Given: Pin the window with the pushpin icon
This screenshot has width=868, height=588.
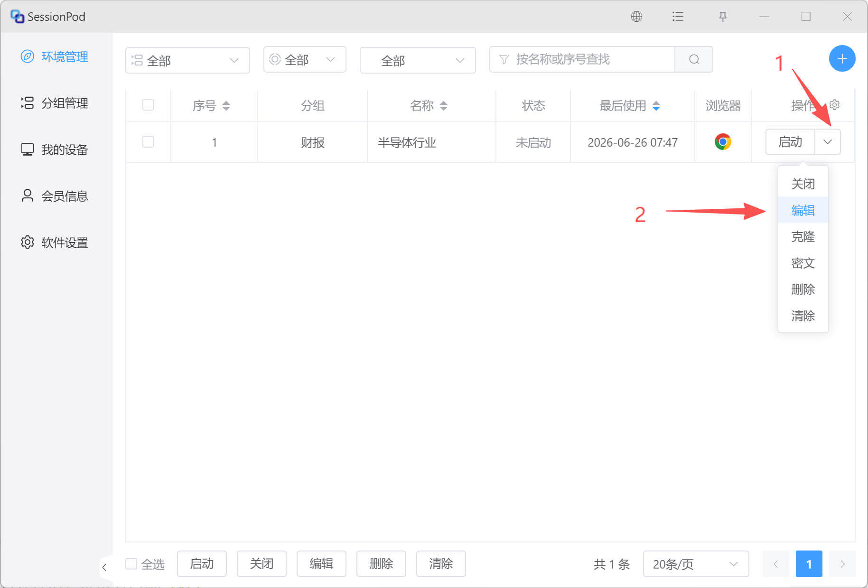Looking at the screenshot, I should click(722, 17).
